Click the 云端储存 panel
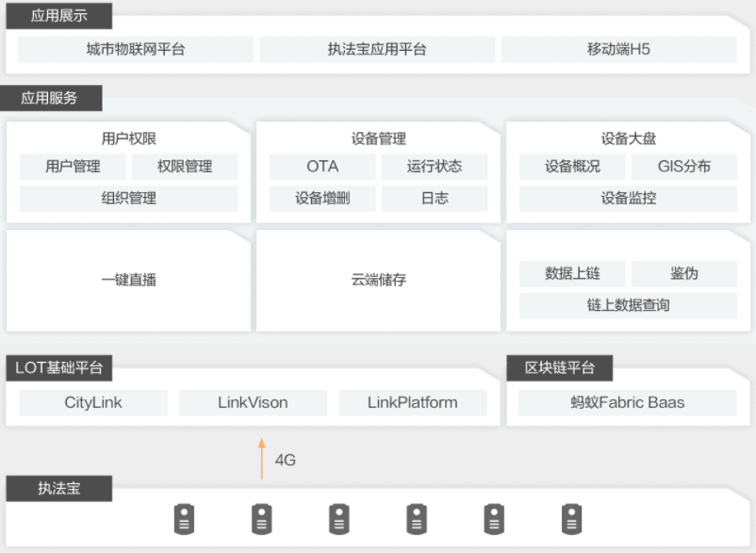The image size is (756, 553). point(379,281)
